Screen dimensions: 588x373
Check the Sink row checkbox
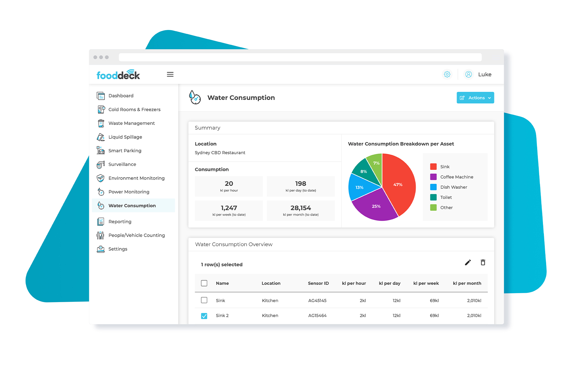click(x=204, y=300)
